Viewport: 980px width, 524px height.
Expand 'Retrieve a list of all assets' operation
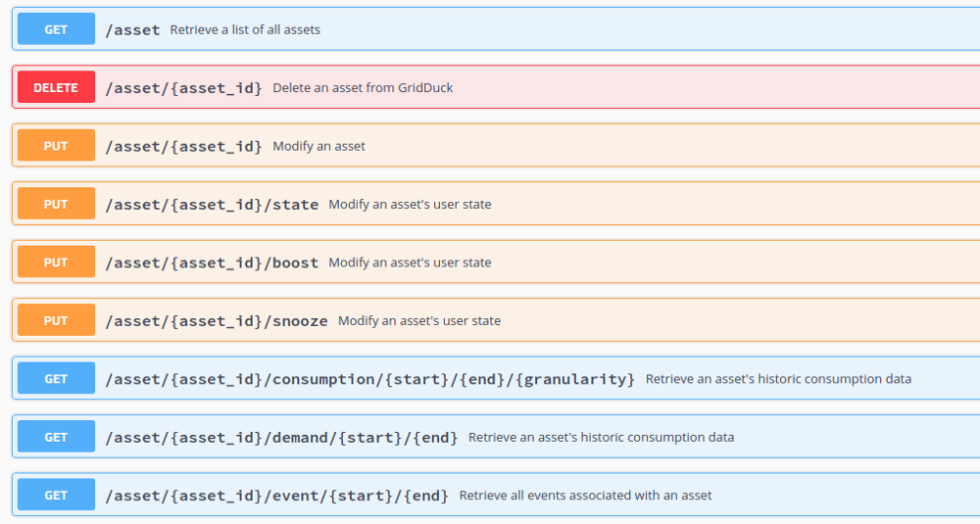(x=245, y=29)
